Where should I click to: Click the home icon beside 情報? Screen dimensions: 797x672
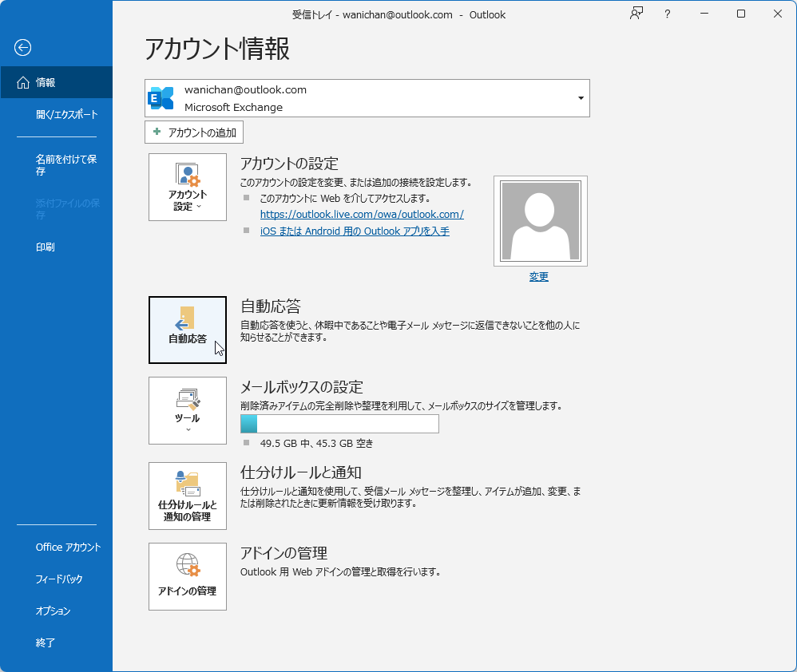(x=23, y=82)
